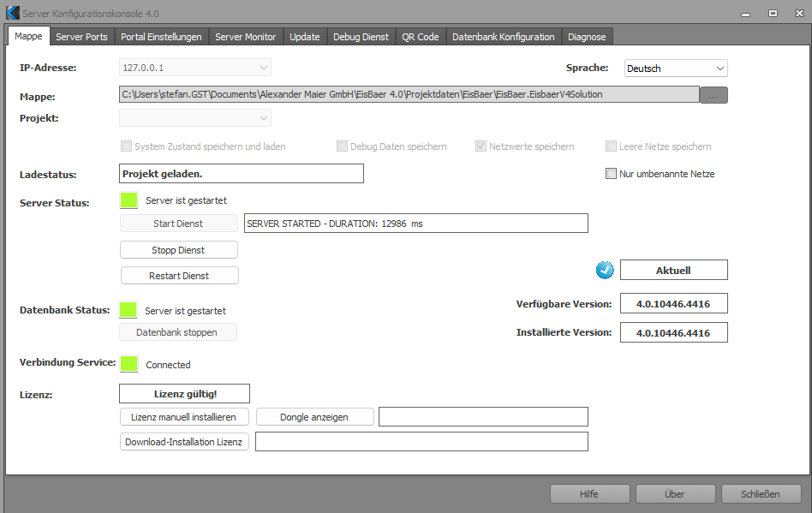Click the green Verbindung Service indicator
The height and width of the screenshot is (513, 812).
coord(129,364)
